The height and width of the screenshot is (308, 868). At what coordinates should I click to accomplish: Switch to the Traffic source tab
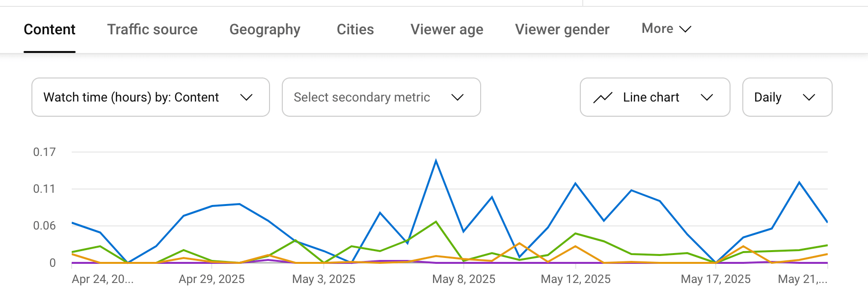(x=152, y=29)
